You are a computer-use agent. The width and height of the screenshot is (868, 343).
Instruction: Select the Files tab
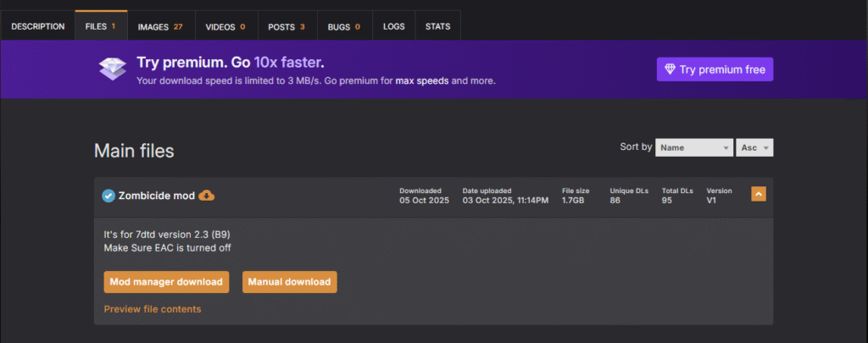click(x=100, y=26)
